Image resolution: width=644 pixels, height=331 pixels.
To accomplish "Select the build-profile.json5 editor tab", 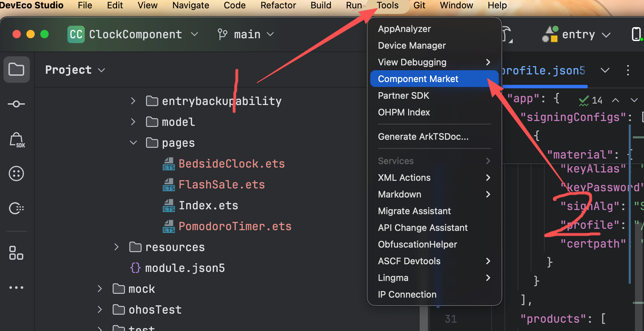I will coord(544,71).
